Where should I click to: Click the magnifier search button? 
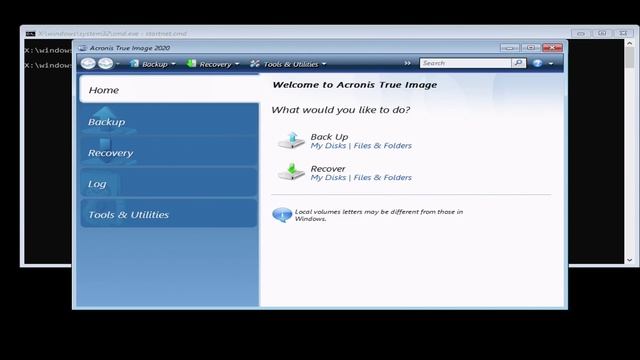(518, 63)
